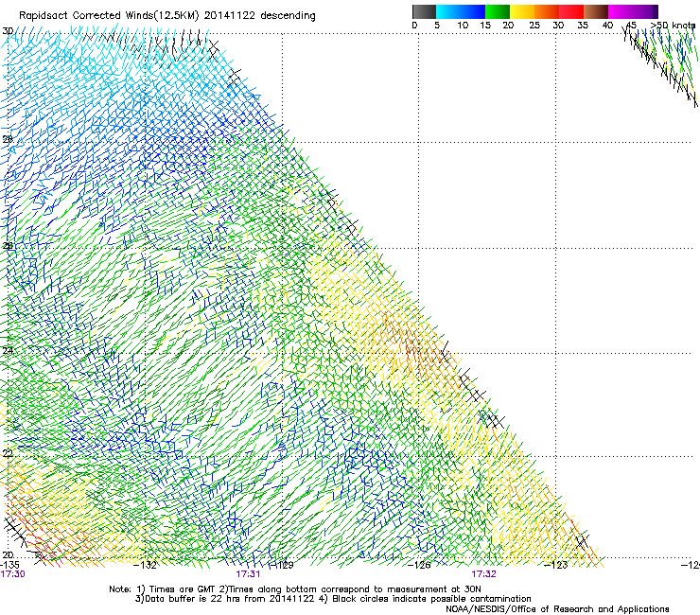Click the '>50 knots' legend label
Viewport: 700px width, 615px height.
(x=673, y=25)
